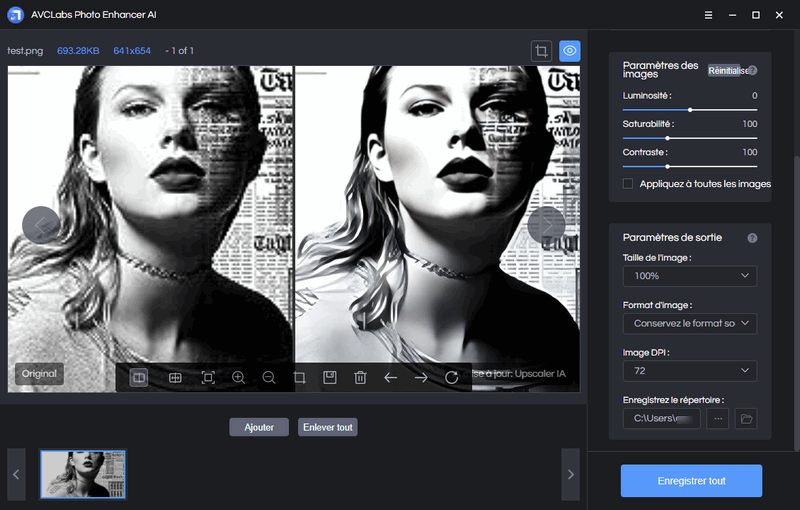Delete image with the trash icon

[x=360, y=378]
